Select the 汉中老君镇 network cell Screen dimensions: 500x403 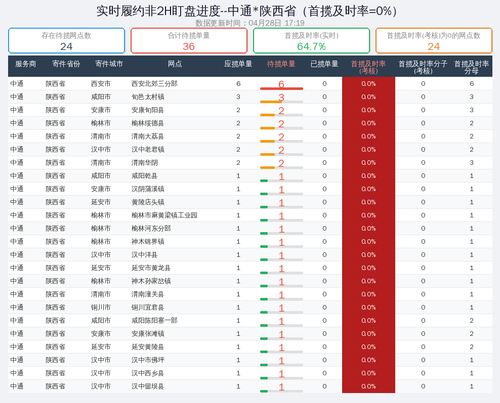point(148,150)
